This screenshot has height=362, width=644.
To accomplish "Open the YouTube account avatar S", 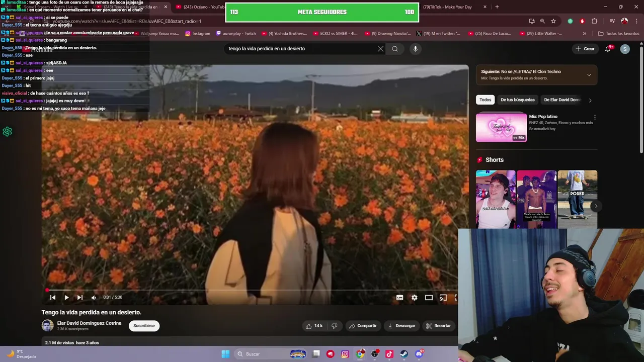I will click(x=625, y=49).
